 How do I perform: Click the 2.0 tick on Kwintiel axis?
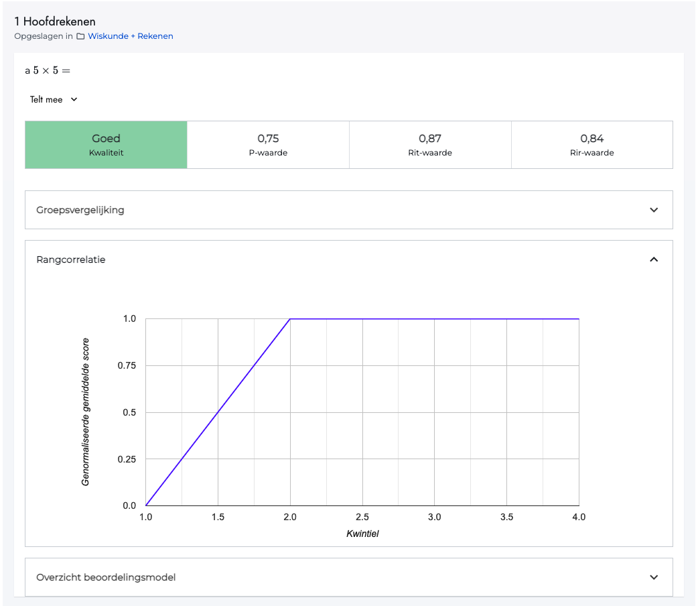tap(290, 517)
